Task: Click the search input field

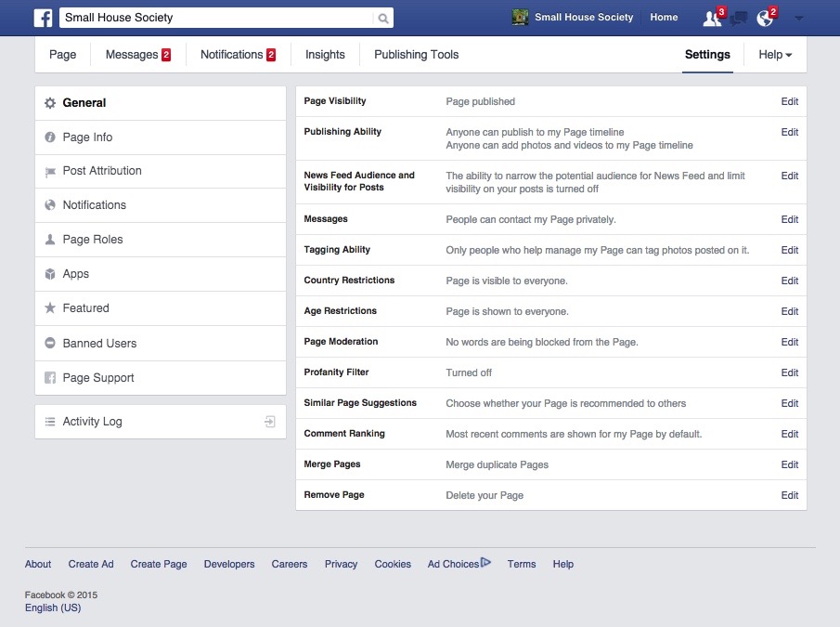Action: pyautogui.click(x=217, y=18)
